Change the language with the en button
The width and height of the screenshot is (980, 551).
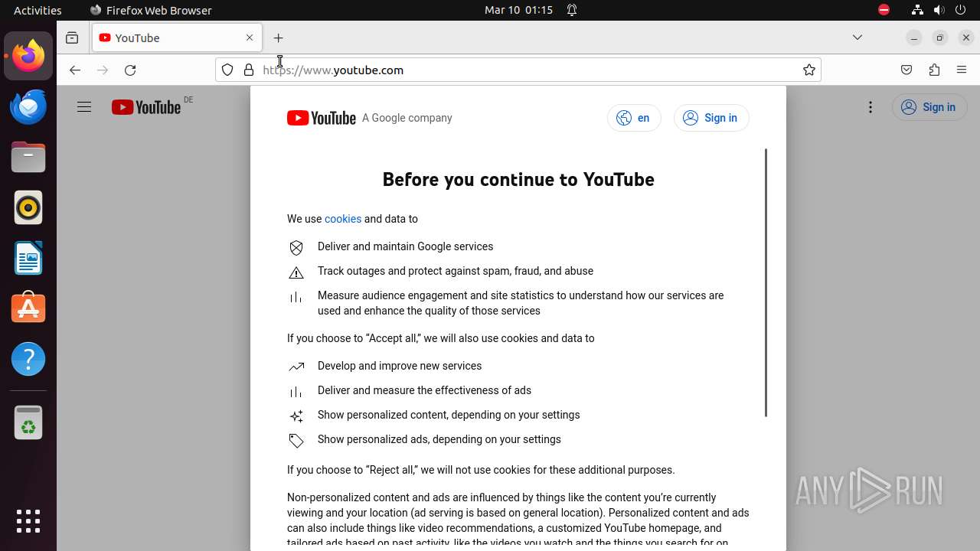coord(634,118)
